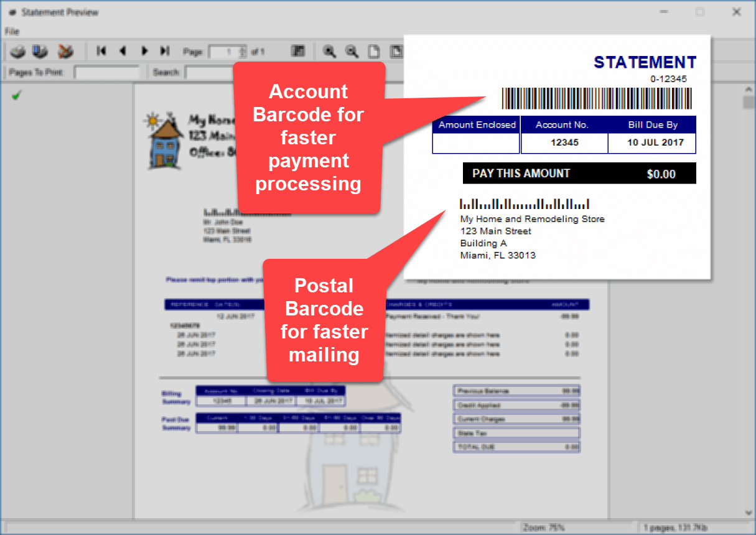This screenshot has height=535, width=756.
Task: Click the page number spinner arrows
Action: 243,52
